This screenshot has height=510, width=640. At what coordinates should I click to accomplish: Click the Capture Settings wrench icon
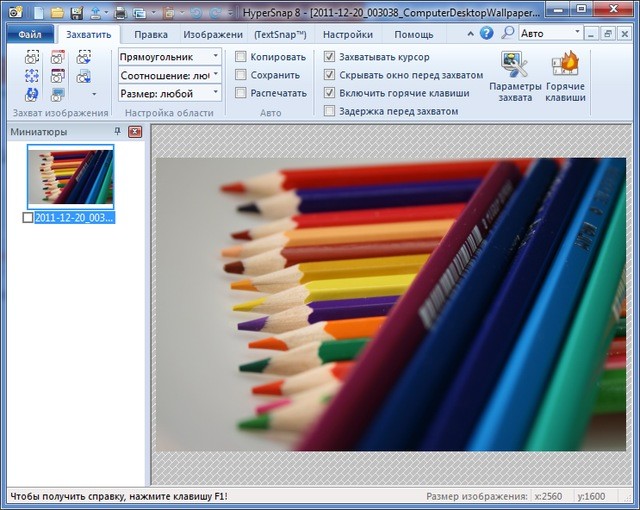[x=515, y=67]
